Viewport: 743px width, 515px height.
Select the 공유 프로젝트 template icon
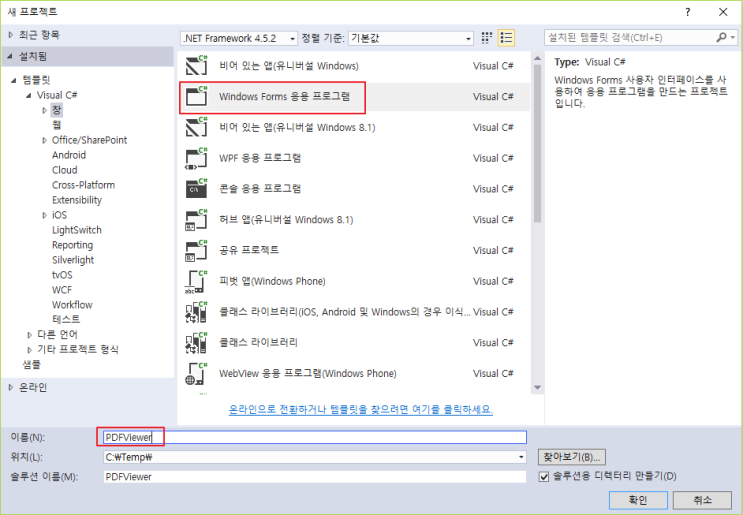click(x=197, y=250)
